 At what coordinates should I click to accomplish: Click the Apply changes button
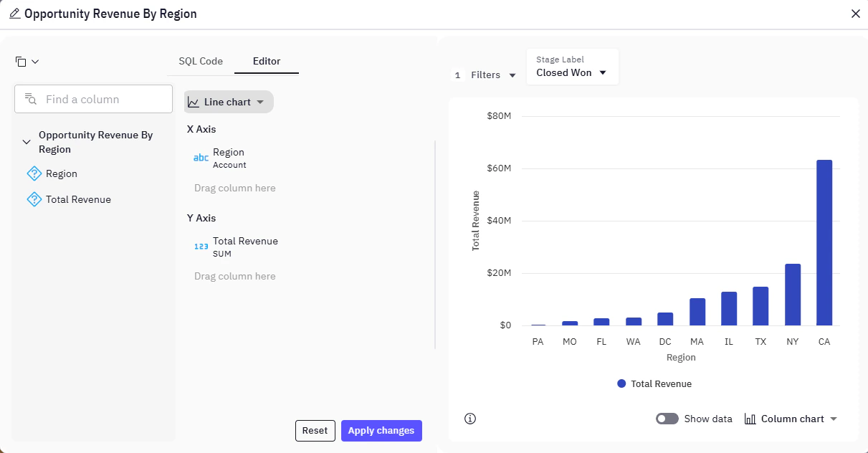[x=381, y=430]
